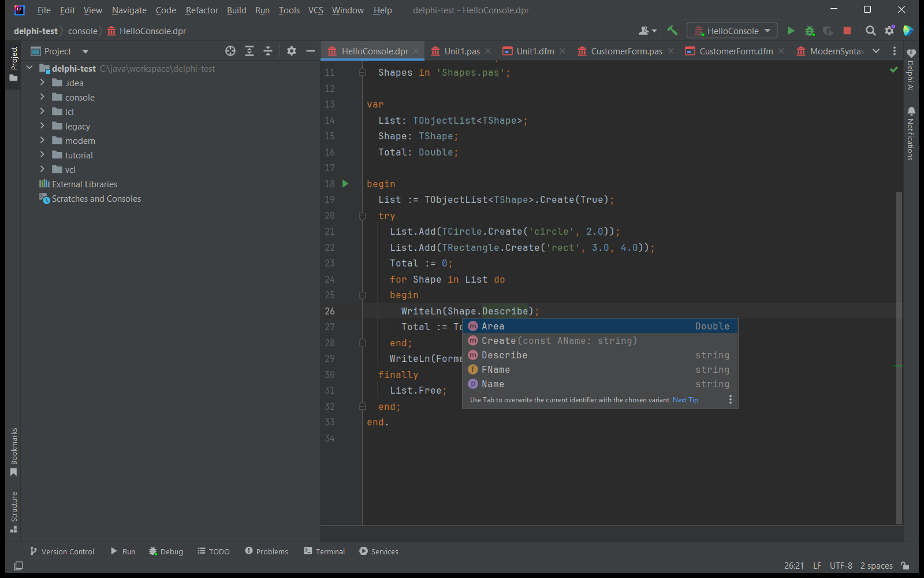Switch to the Unit1.pas tab
The image size is (924, 578).
[461, 51]
